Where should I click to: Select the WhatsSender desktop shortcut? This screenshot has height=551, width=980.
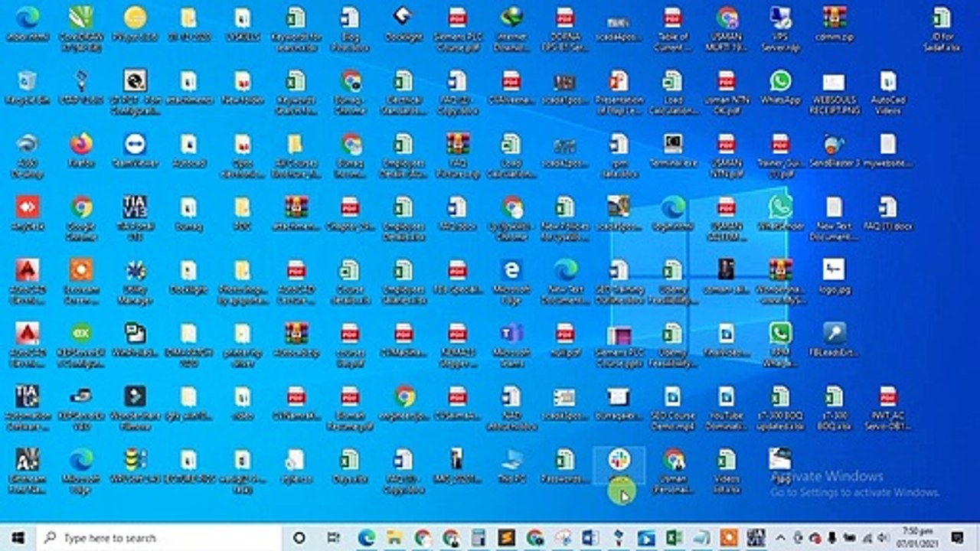pyautogui.click(x=780, y=213)
